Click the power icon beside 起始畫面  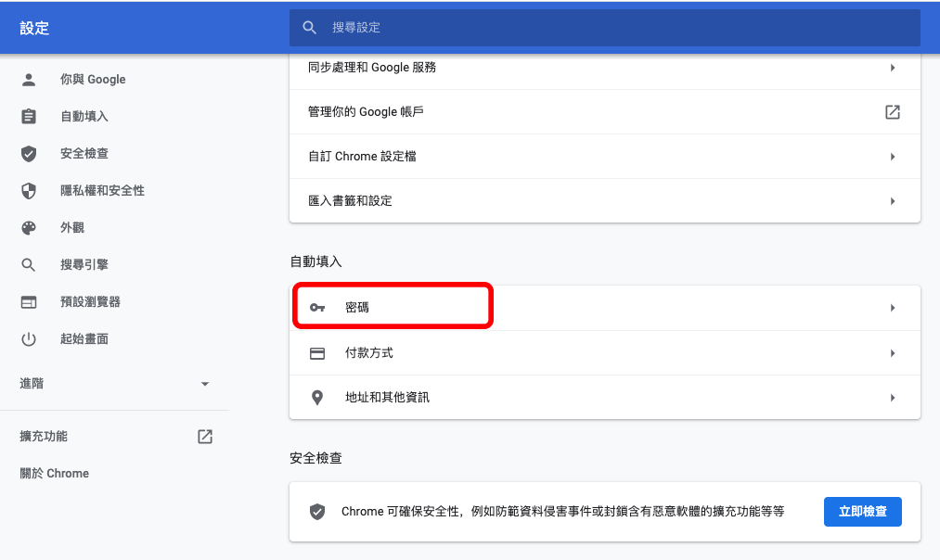(29, 339)
